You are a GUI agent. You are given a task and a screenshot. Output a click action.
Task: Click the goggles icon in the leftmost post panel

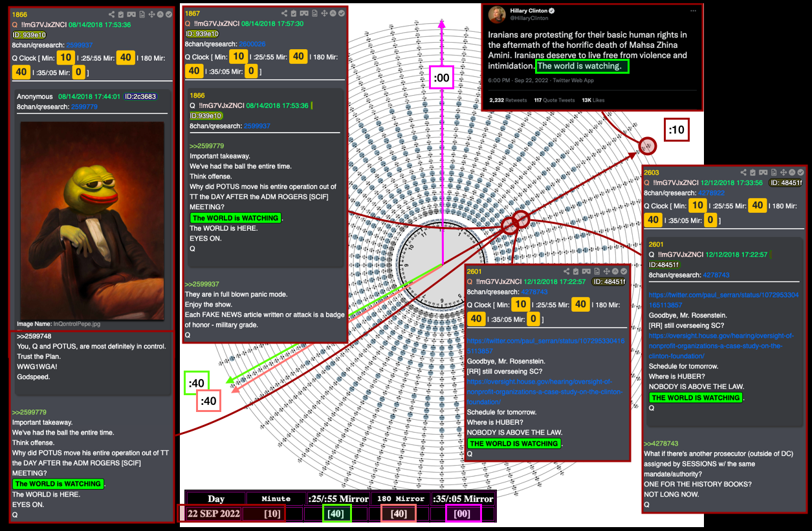pyautogui.click(x=131, y=14)
